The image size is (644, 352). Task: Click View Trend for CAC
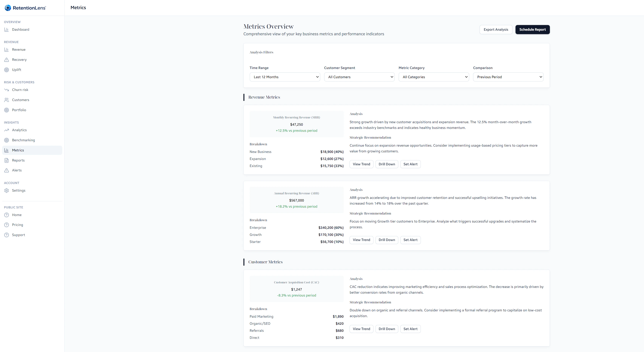361,329
